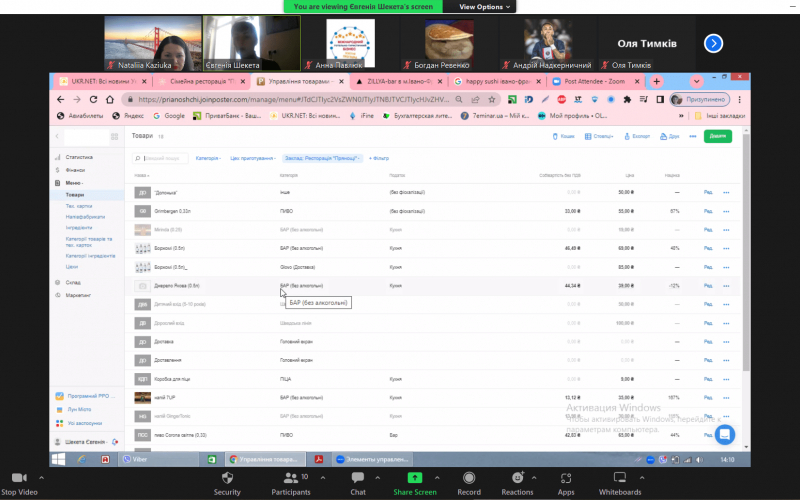This screenshot has width=800, height=500.
Task: Switch to the UKR.NET browser tab
Action: tap(103, 81)
